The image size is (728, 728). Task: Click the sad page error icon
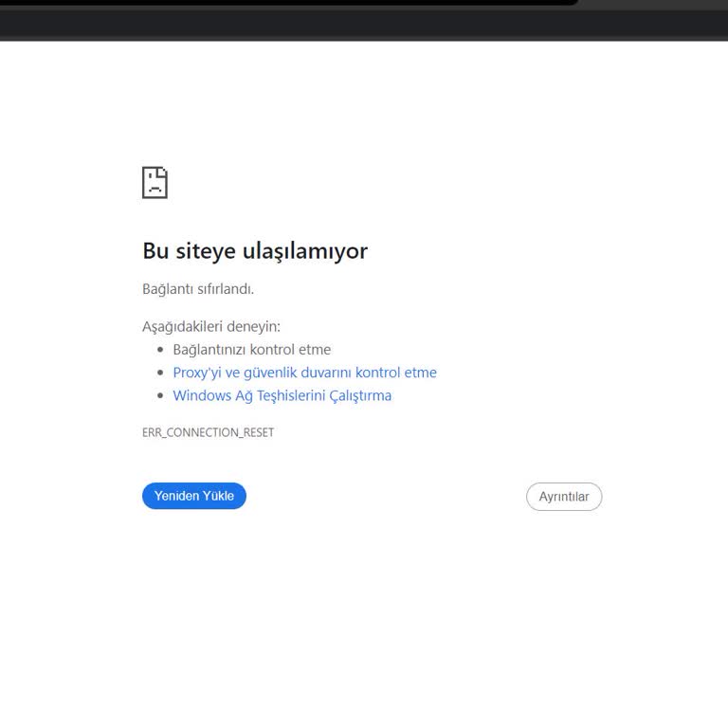tap(155, 182)
